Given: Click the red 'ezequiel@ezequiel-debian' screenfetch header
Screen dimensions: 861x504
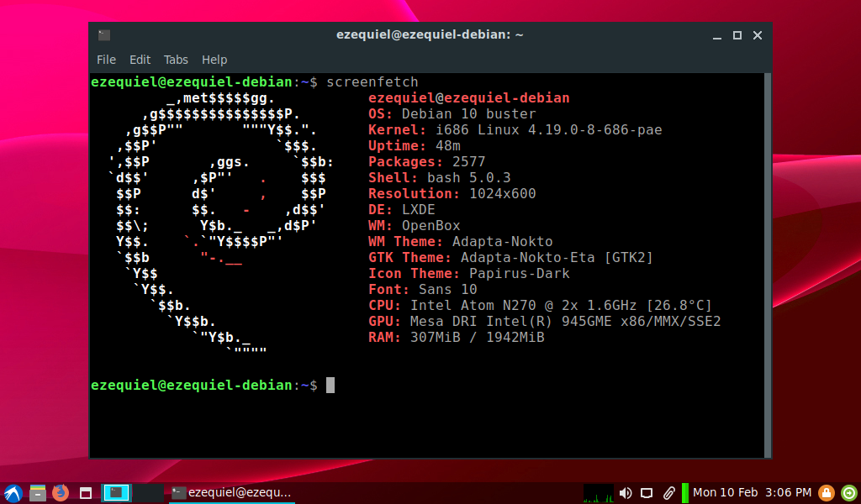Looking at the screenshot, I should [469, 98].
